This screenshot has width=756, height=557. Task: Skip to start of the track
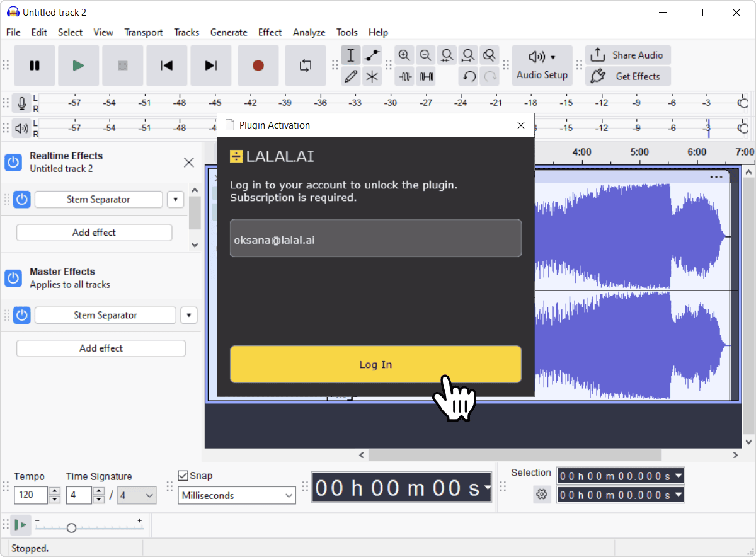pyautogui.click(x=167, y=66)
